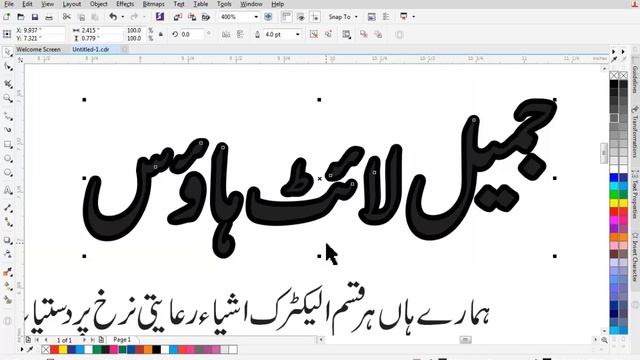Select the Connector tool
Screen dimensions: 640x360
click(x=7, y=222)
